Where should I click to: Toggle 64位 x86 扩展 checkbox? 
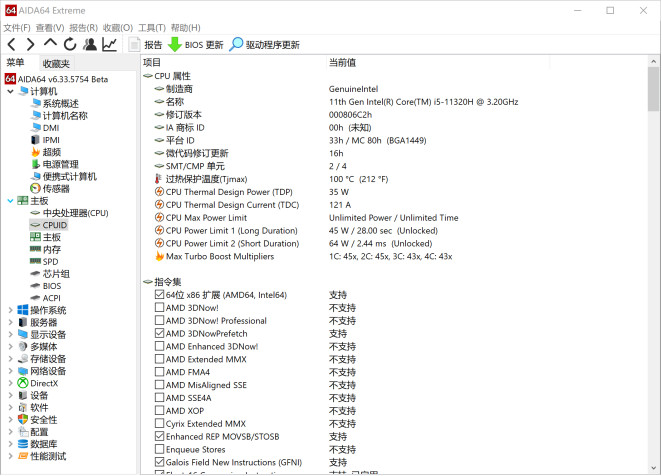[x=160, y=295]
